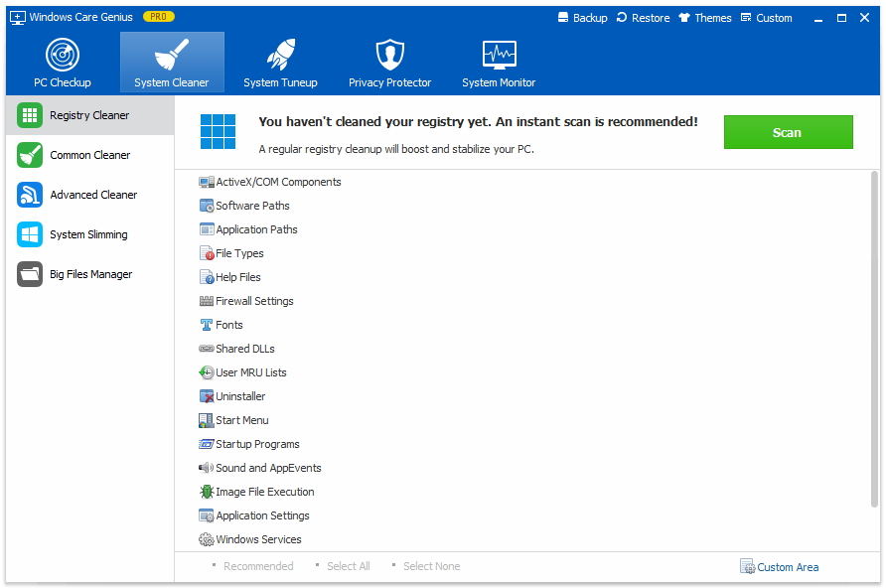Screen dimensions: 886x588
Task: Select the "Startup Programs" entry text
Action: [x=257, y=444]
